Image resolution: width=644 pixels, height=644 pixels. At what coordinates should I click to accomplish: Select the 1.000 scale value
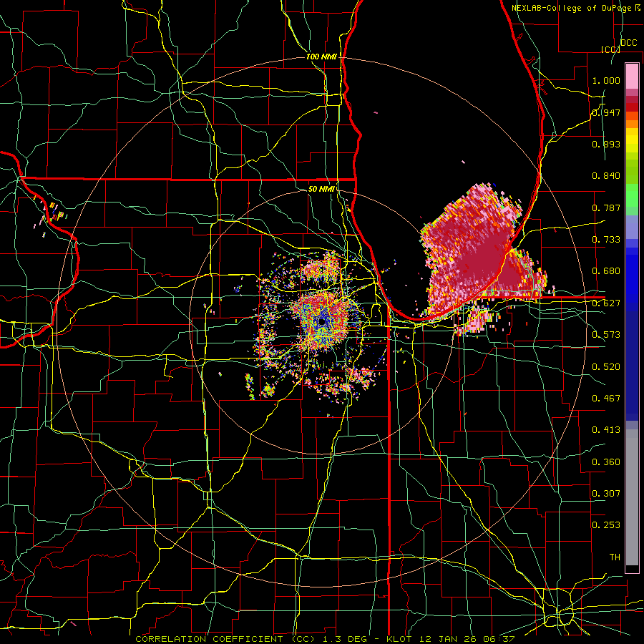(x=606, y=80)
